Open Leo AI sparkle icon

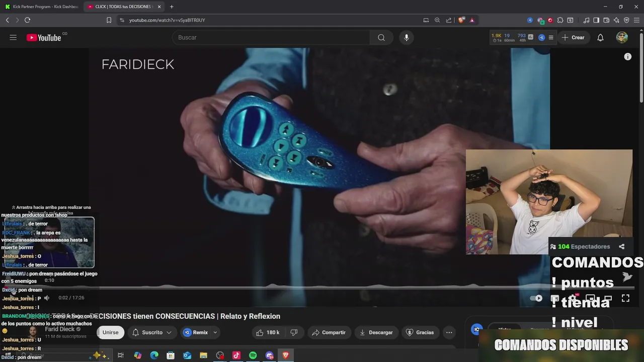click(616, 20)
